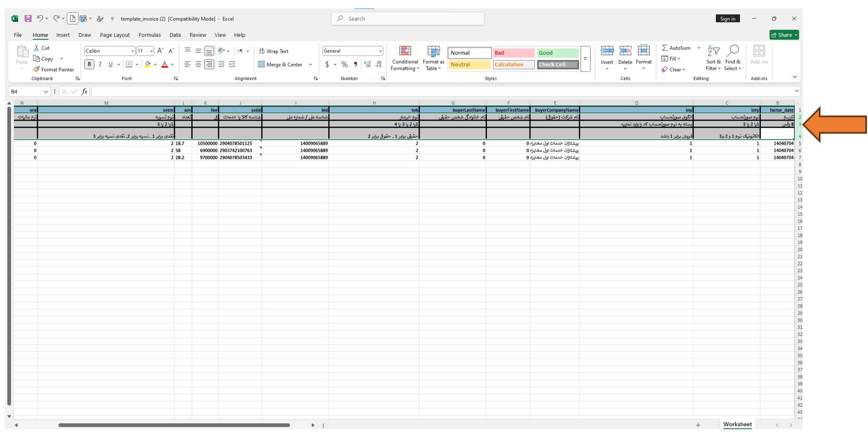Click the Sort & Filter icon
This screenshot has width=868, height=435.
tap(713, 51)
